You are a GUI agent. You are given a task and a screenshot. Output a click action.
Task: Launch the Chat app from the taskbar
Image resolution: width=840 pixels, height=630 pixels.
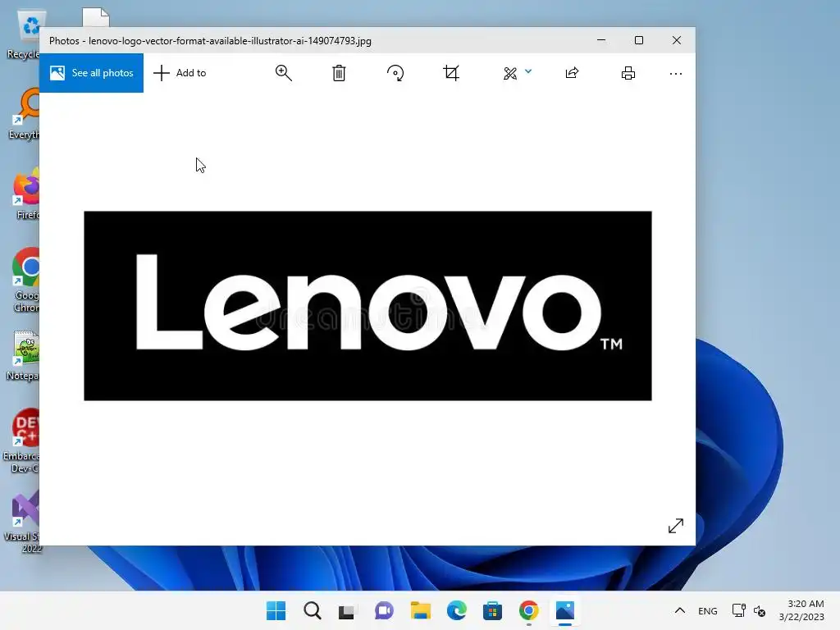point(384,610)
